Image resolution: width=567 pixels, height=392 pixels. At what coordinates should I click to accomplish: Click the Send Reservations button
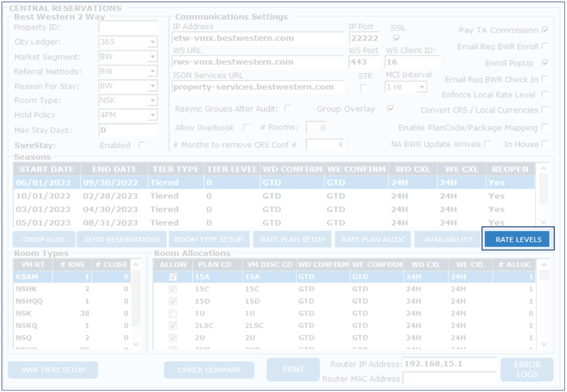[122, 239]
